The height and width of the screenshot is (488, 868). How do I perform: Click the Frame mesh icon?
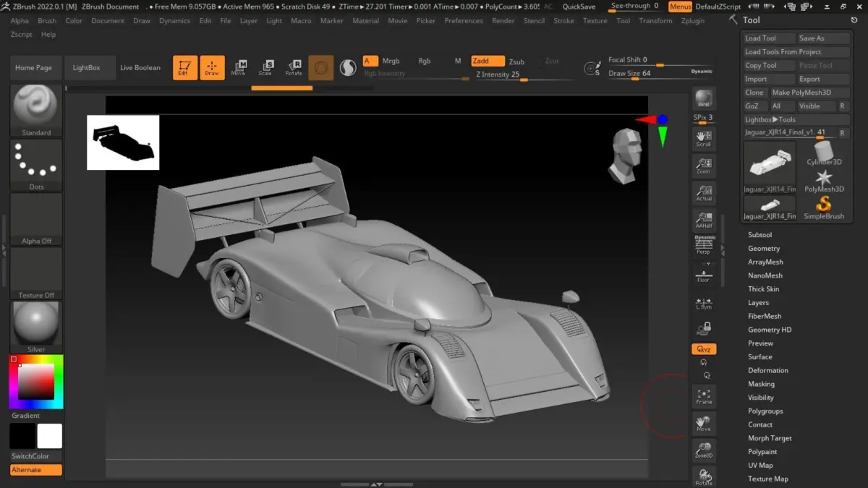(703, 395)
